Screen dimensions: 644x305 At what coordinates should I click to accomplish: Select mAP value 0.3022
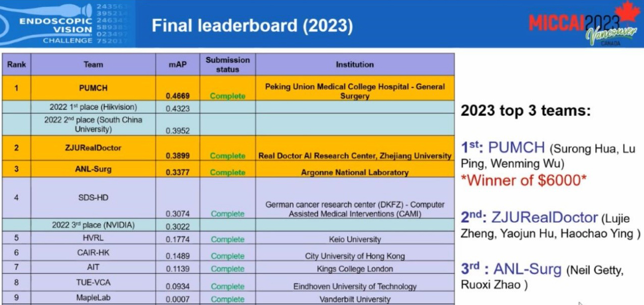(178, 226)
